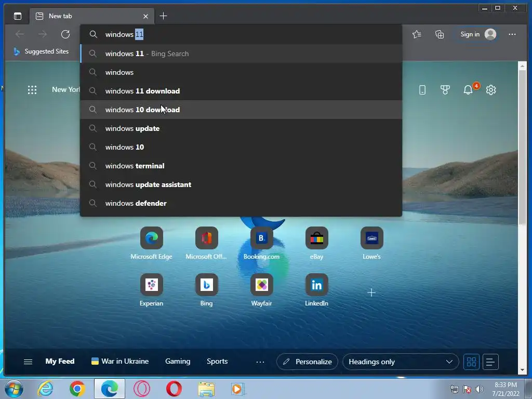Screen dimensions: 532x399
Task: Switch feed to grid view
Action: [471, 362]
